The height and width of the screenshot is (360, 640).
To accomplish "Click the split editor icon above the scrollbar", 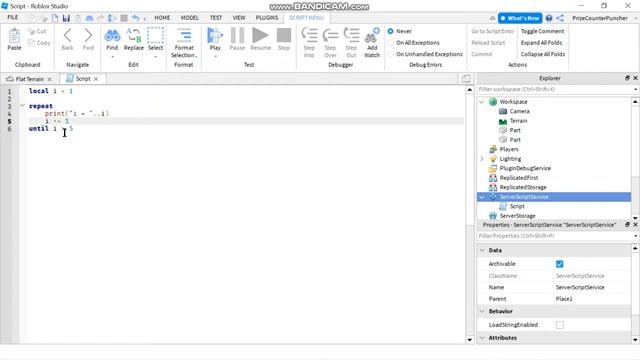I will (466, 78).
